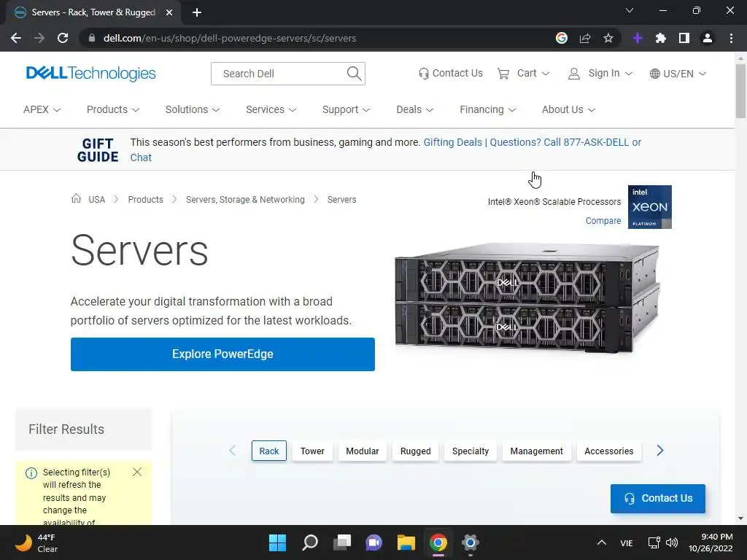
Task: Click the PowerEdge server image
Action: [527, 298]
